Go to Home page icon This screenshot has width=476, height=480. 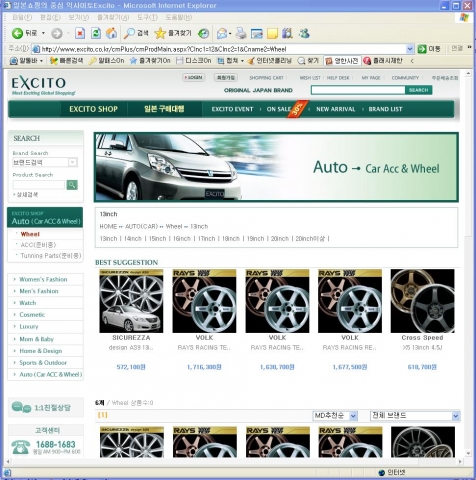point(111,33)
